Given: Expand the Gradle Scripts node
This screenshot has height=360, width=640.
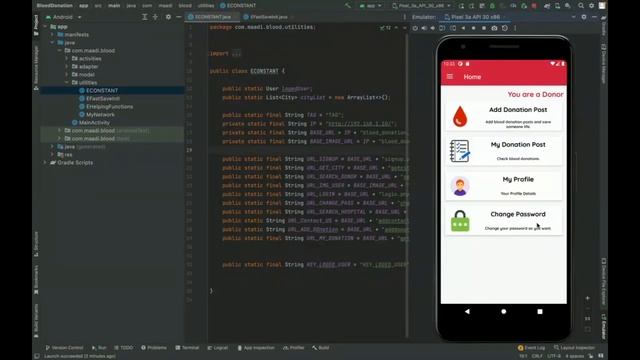Looking at the screenshot, I should point(45,162).
